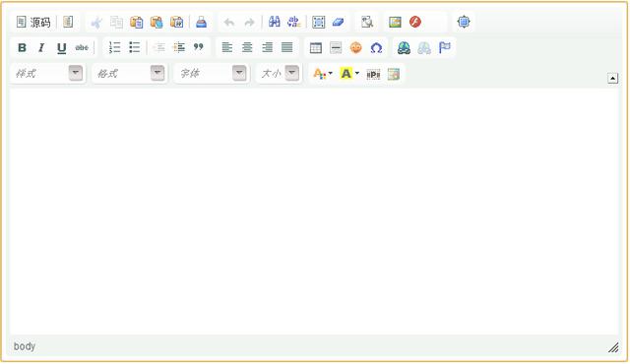Maximize the editor with blue icon

point(464,22)
